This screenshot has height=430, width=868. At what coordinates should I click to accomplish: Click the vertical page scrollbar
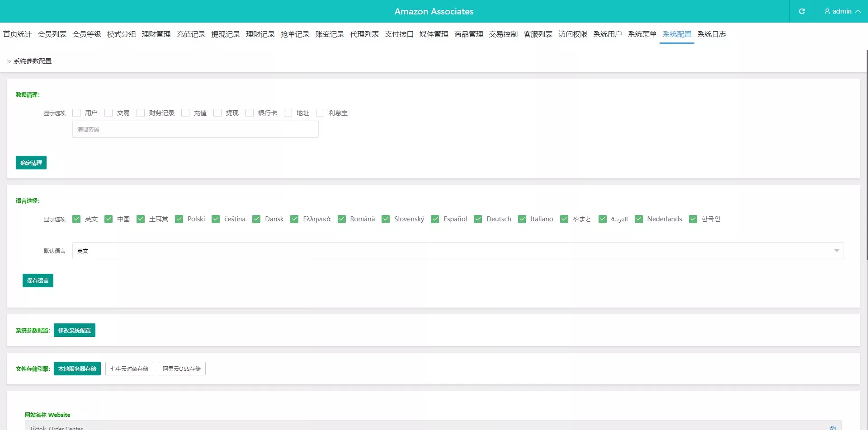click(x=866, y=154)
